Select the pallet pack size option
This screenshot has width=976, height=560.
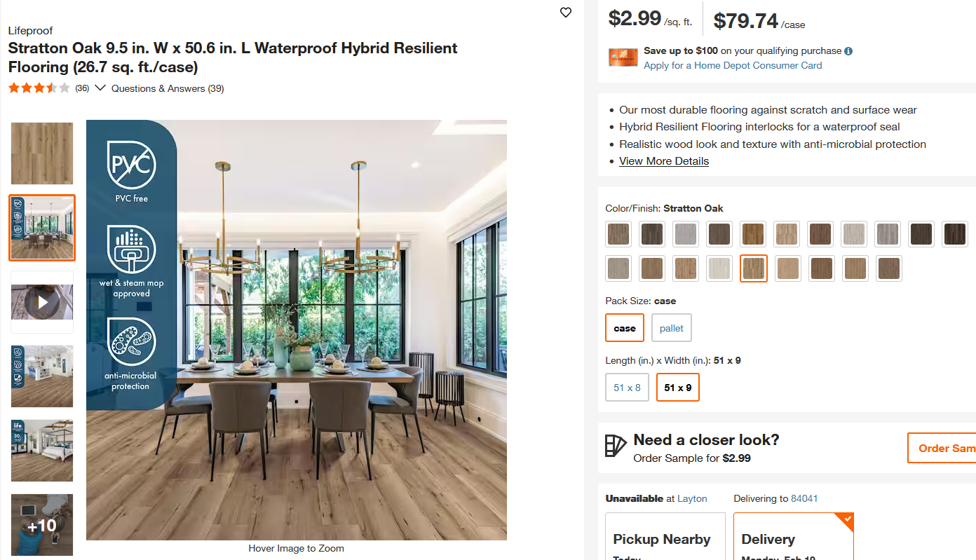point(672,328)
